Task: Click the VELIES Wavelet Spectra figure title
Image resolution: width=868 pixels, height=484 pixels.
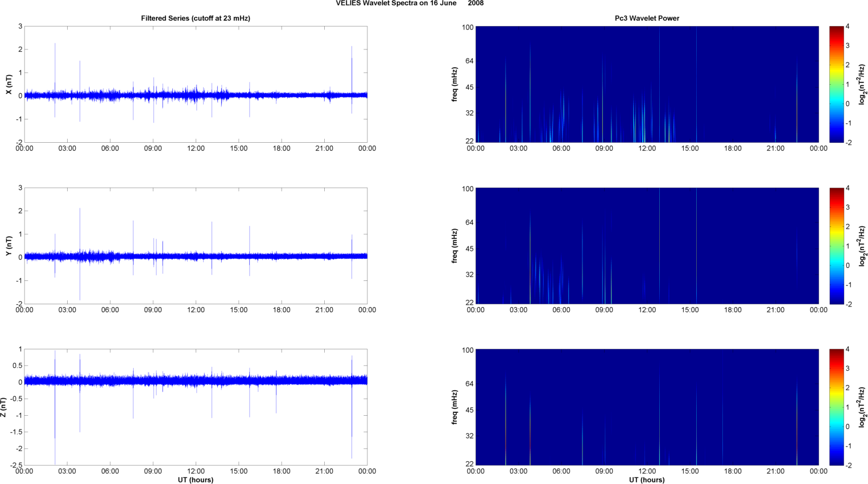Action: click(410, 3)
